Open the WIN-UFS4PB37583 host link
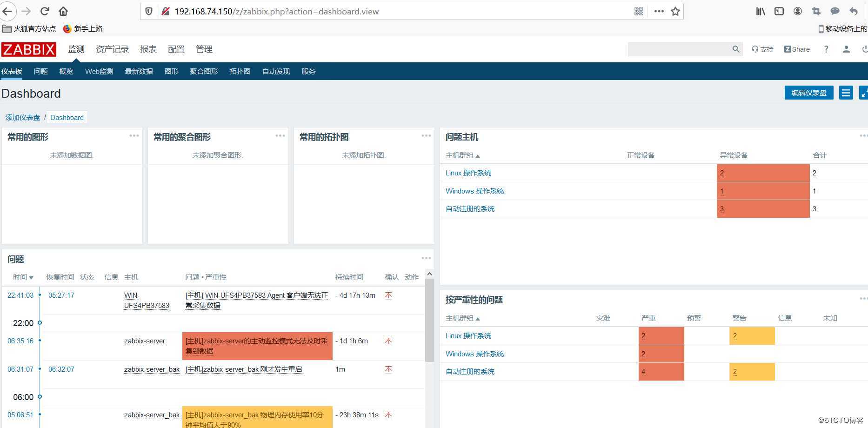868x428 pixels. pyautogui.click(x=147, y=301)
